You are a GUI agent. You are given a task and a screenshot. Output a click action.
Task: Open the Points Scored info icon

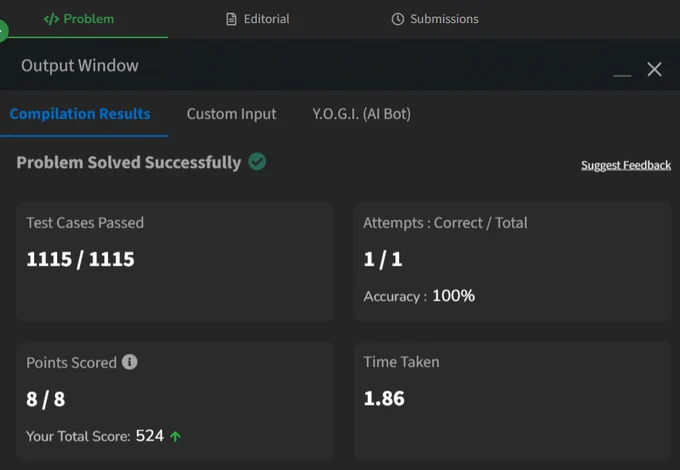[129, 362]
